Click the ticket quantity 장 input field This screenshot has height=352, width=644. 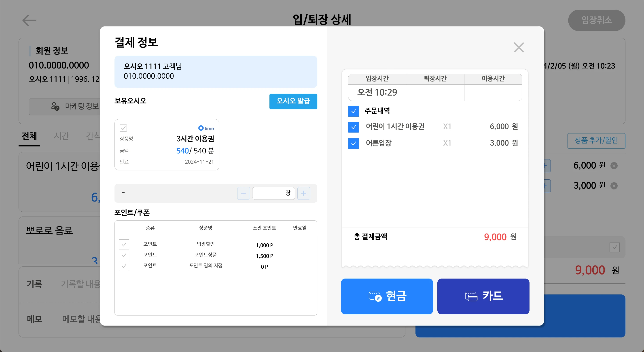tap(273, 193)
